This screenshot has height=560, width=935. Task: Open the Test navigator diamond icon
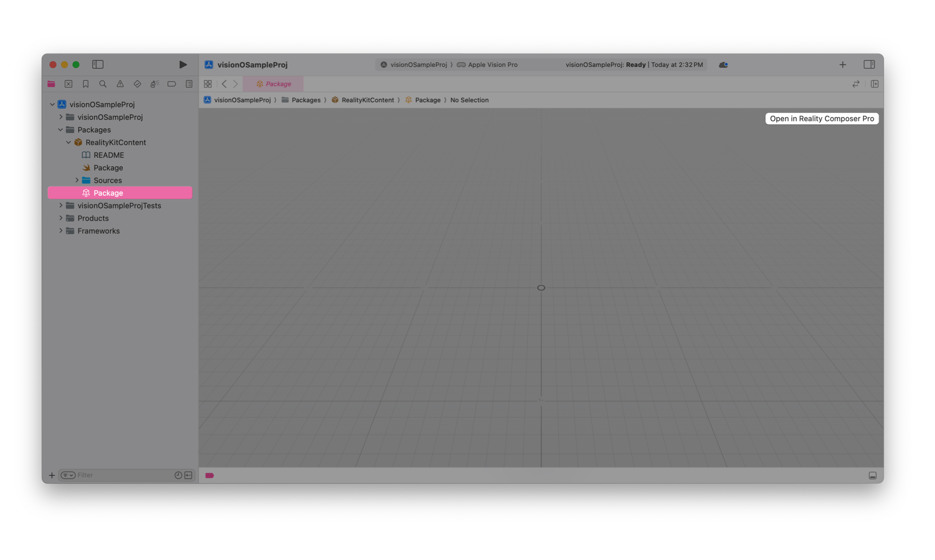tap(137, 84)
